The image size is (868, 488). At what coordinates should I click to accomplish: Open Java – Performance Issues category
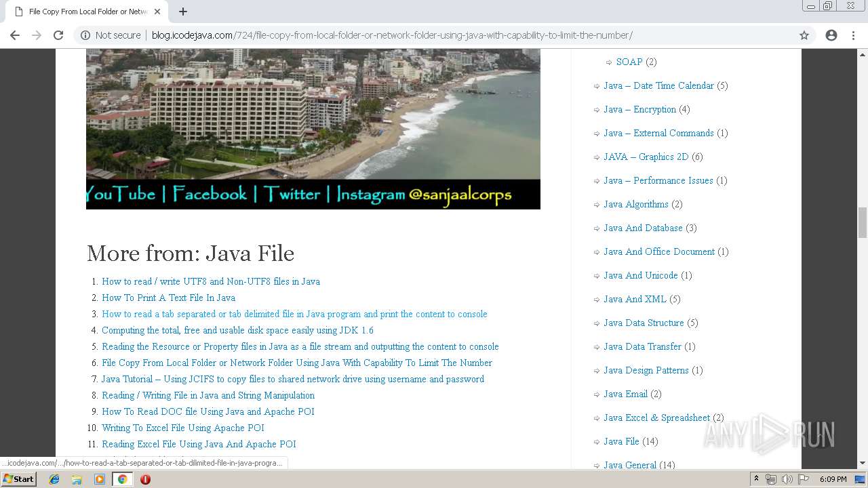pos(658,180)
